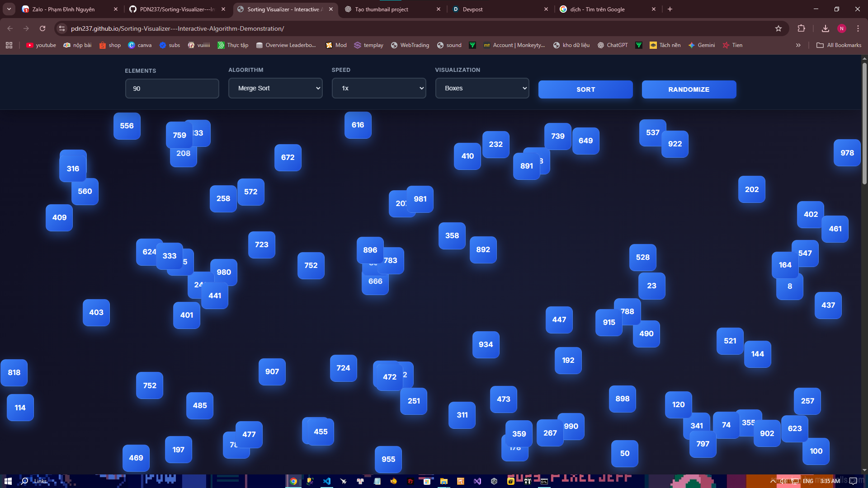
Task: Reload the current page
Action: [42, 28]
